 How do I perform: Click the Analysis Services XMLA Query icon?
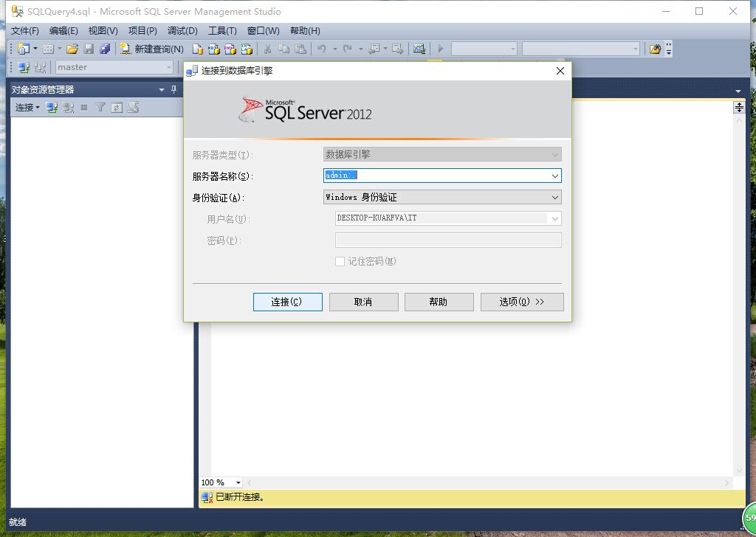[247, 49]
